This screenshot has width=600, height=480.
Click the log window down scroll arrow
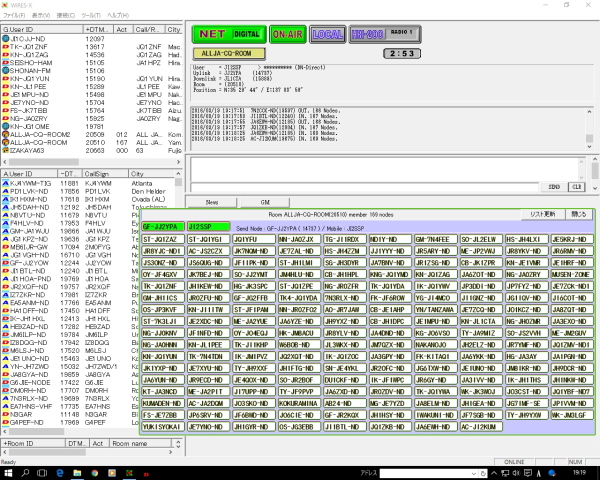pyautogui.click(x=589, y=147)
